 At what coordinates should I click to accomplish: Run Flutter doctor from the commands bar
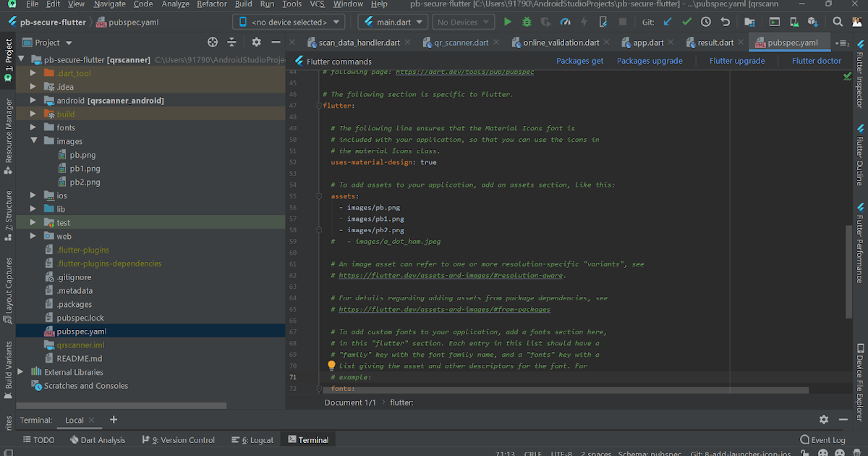[x=816, y=61]
